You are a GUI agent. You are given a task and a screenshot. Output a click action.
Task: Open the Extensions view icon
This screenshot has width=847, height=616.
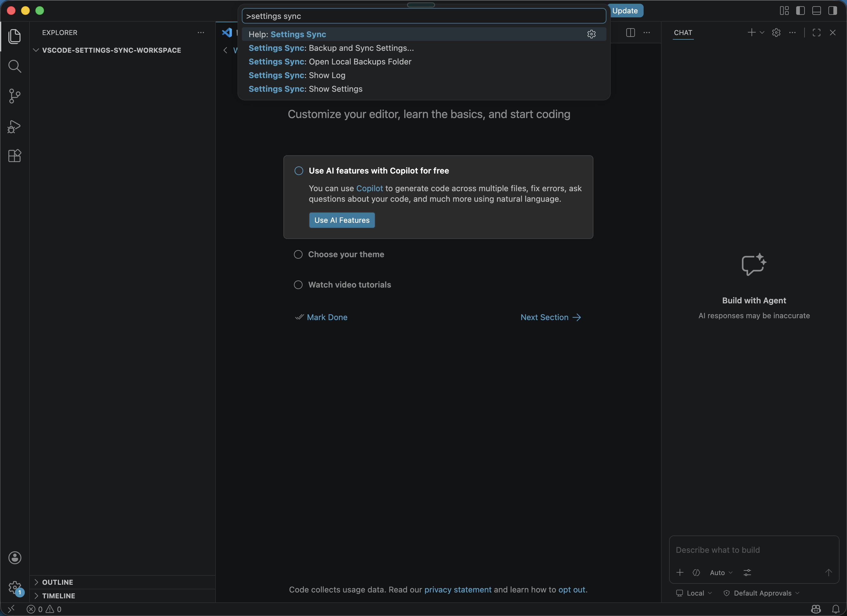pos(15,156)
